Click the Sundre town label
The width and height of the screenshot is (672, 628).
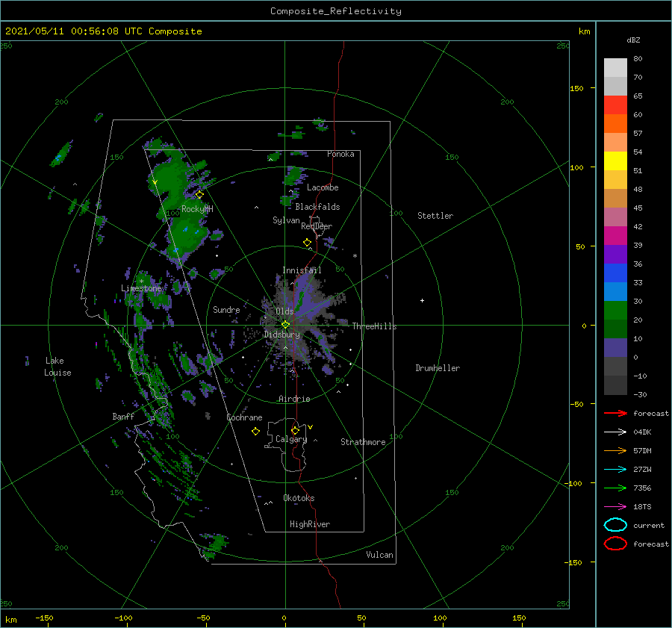tap(226, 310)
